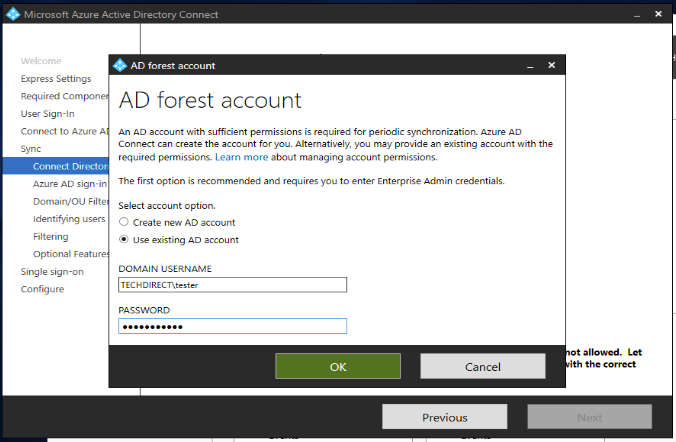This screenshot has height=442, width=676.
Task: Click the Azure AD Connect logo icon in main title bar
Action: pyautogui.click(x=13, y=14)
